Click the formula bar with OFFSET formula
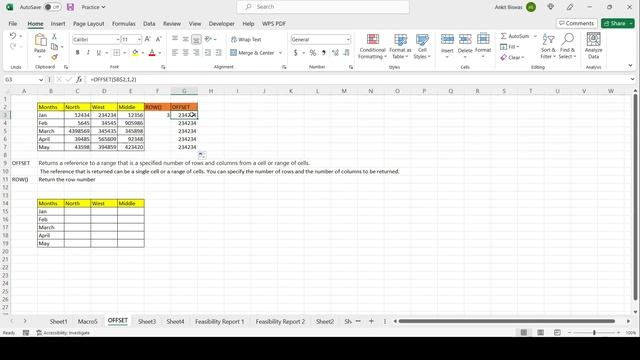Image resolution: width=640 pixels, height=360 pixels. click(x=359, y=80)
